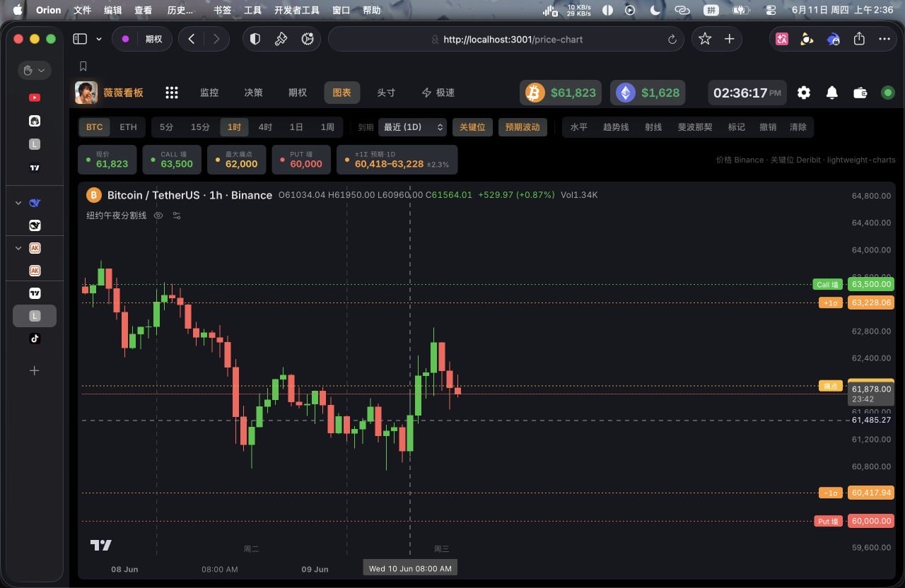905x588 pixels.
Task: Go back to the previous page
Action: click(192, 39)
